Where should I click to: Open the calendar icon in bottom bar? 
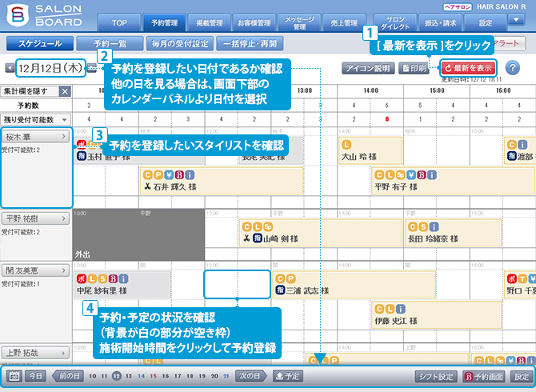[x=14, y=376]
